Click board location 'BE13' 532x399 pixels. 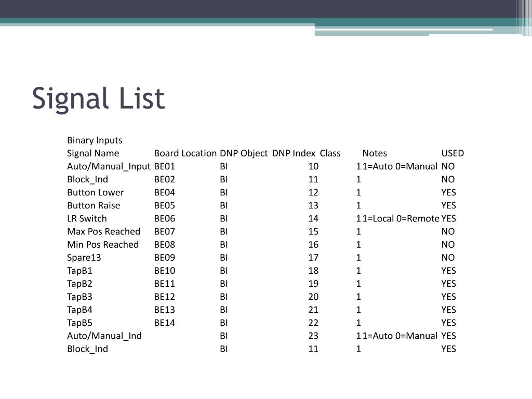[165, 310]
